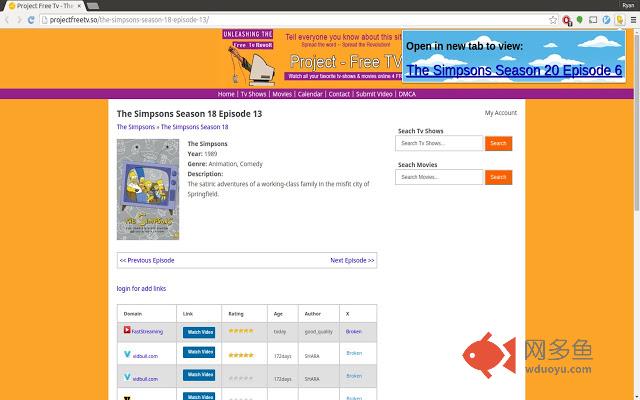Open DMCA in the navigation bar
Viewport: 640px width, 400px height.
coord(407,94)
